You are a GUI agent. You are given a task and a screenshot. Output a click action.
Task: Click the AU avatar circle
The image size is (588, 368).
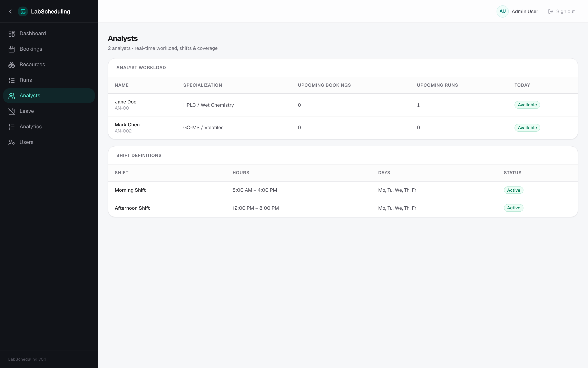click(x=502, y=11)
